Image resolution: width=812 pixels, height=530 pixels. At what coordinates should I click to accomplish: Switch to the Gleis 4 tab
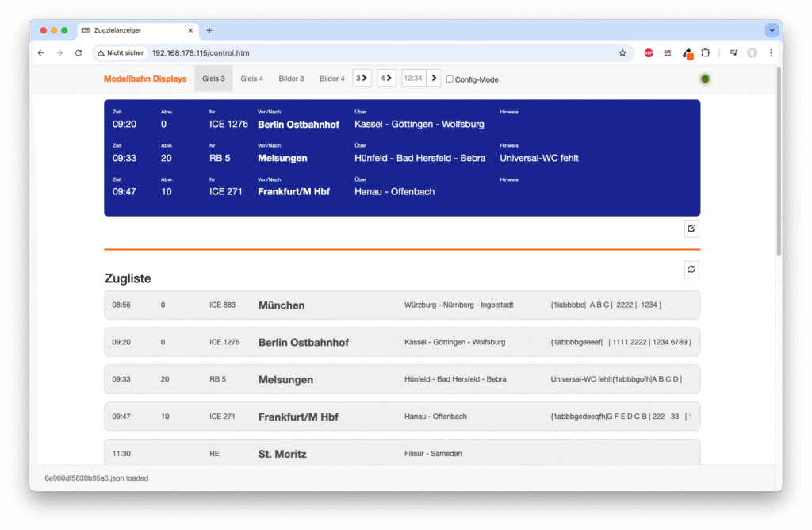(251, 79)
